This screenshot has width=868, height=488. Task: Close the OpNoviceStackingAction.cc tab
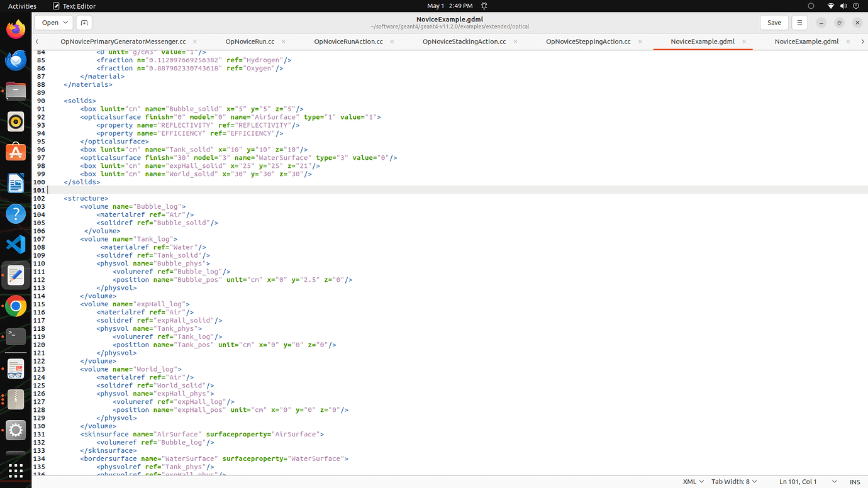(x=515, y=42)
